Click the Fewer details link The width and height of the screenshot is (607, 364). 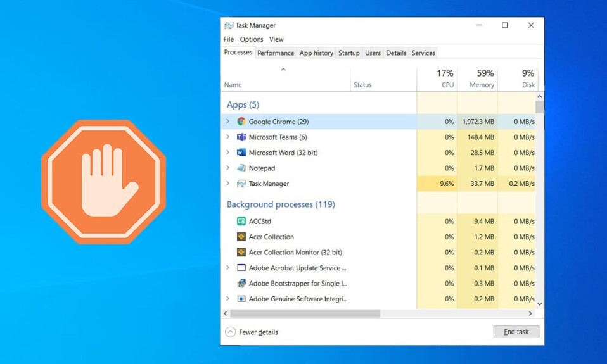259,332
